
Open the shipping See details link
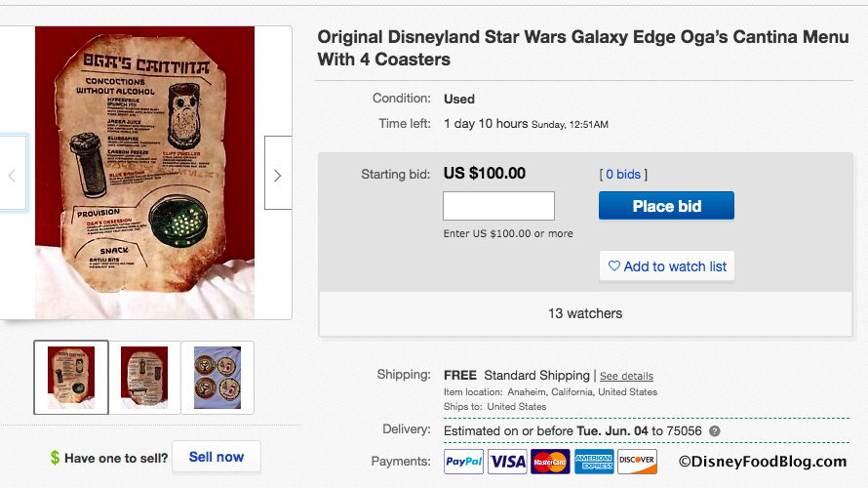pyautogui.click(x=626, y=376)
